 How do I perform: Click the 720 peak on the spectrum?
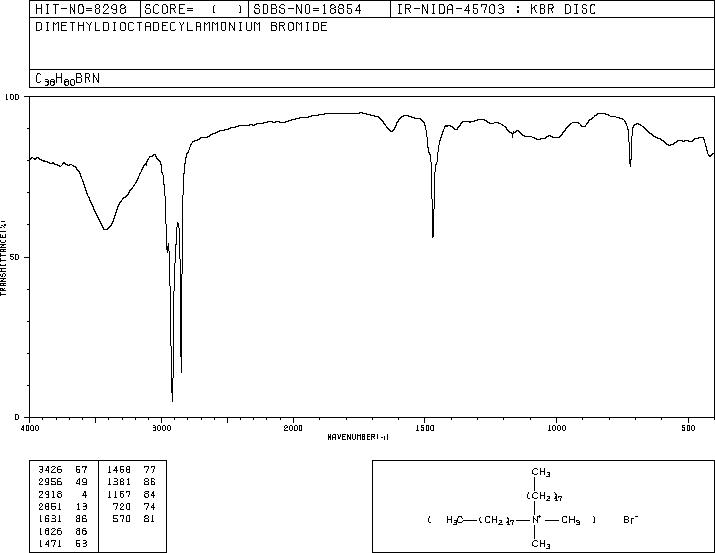coord(630,165)
